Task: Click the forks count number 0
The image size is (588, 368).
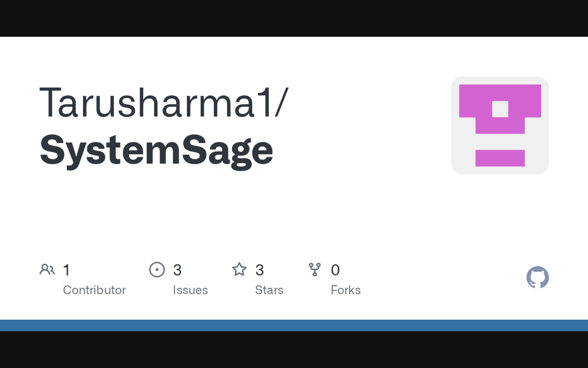Action: pos(335,270)
